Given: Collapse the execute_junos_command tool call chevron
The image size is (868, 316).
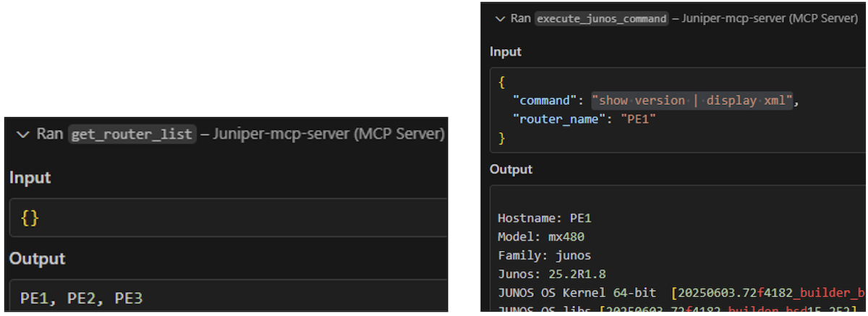Looking at the screenshot, I should click(x=499, y=19).
